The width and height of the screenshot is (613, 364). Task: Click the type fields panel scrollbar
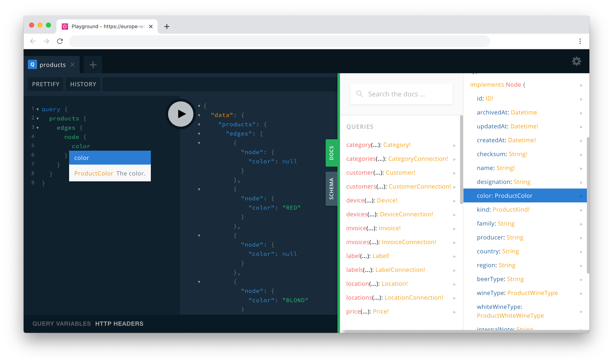click(588, 205)
